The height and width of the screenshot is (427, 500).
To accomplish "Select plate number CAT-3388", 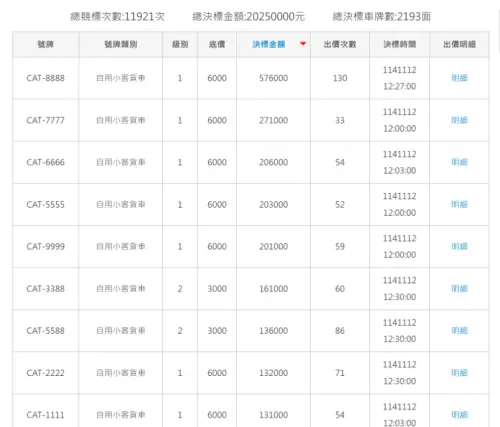I will 46,289.
